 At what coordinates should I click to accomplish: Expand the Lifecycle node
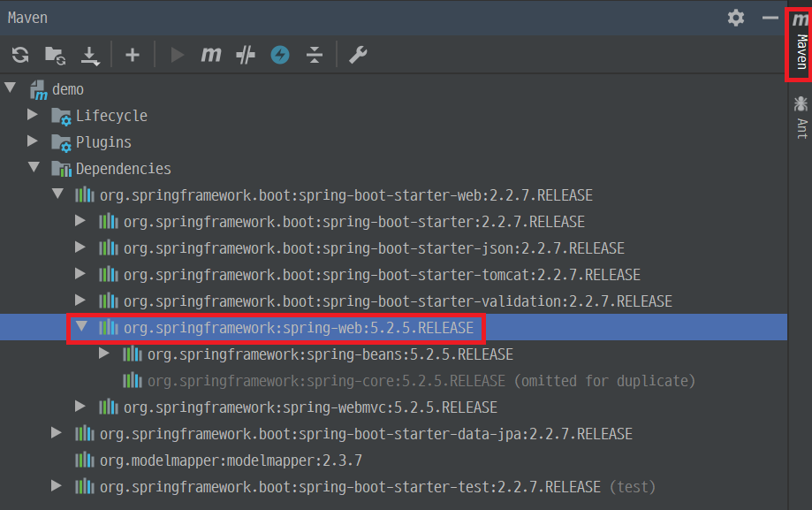(x=33, y=115)
